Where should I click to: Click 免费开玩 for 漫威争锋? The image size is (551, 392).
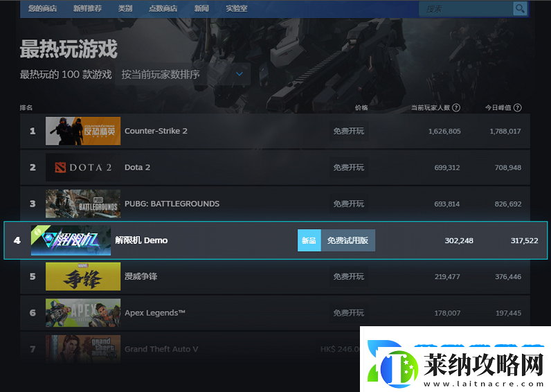pyautogui.click(x=349, y=276)
